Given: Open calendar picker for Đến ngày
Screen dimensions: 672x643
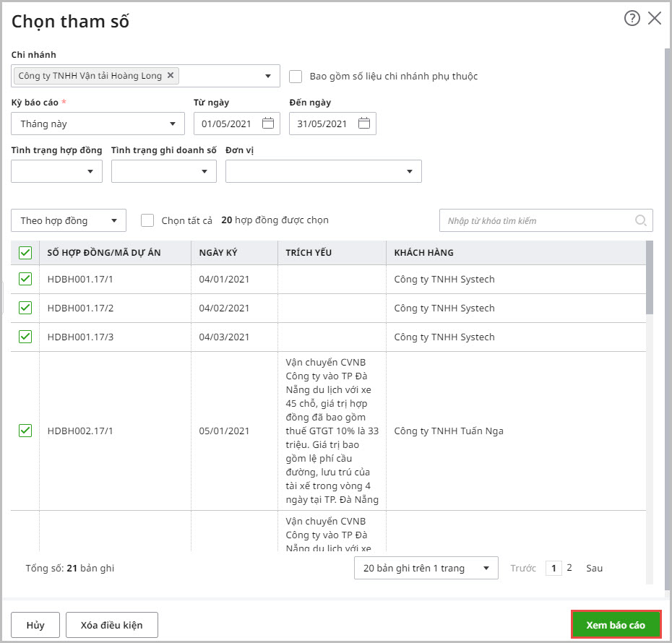Looking at the screenshot, I should 364,124.
